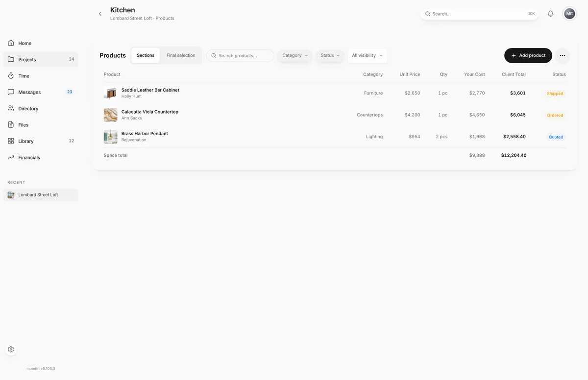
Task: Click the Your Cost column header
Action: [474, 74]
